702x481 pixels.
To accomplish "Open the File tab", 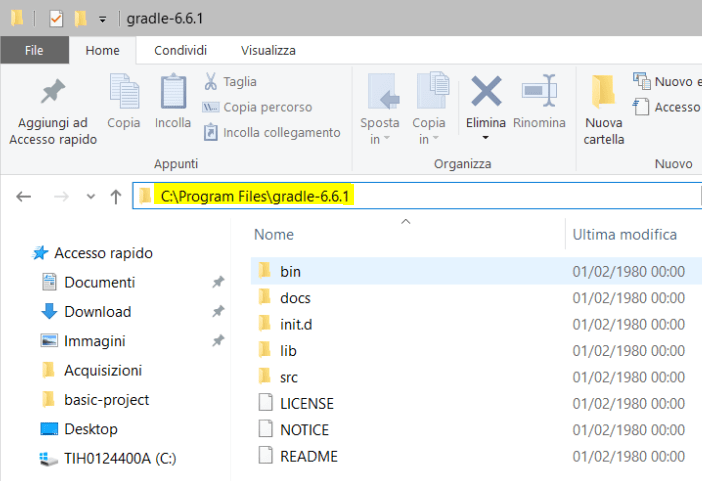I will click(x=34, y=50).
